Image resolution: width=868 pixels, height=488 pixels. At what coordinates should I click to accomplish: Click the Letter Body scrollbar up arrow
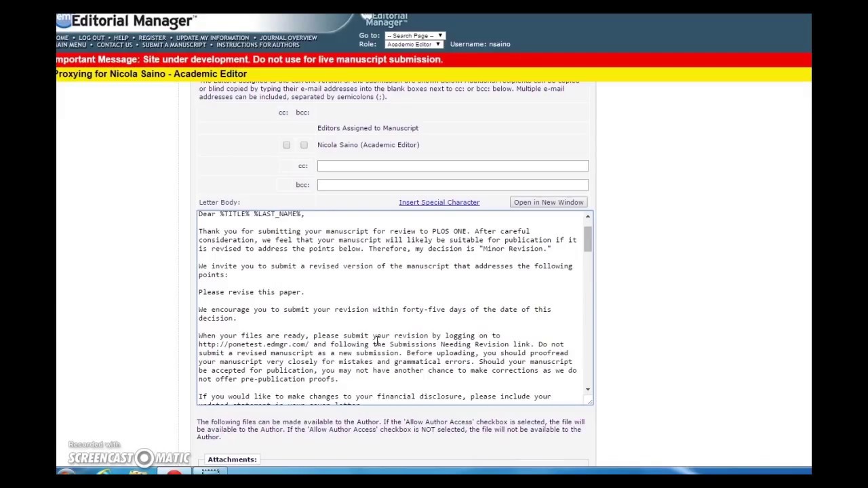click(588, 216)
